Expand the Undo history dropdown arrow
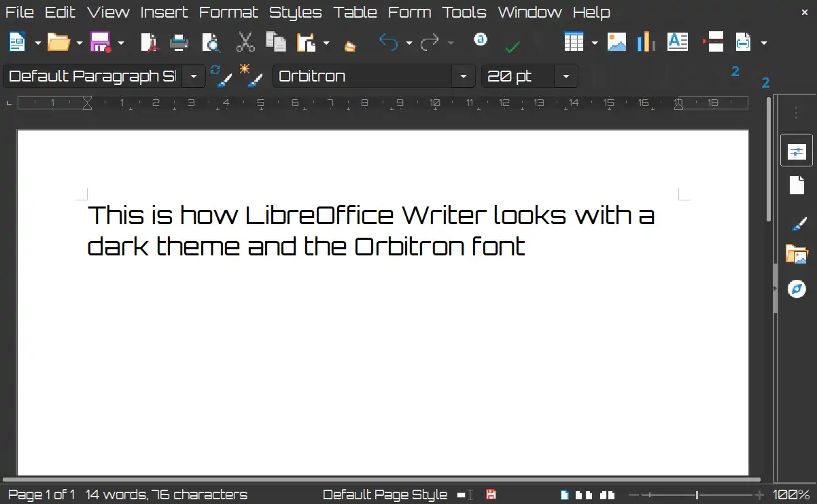The image size is (817, 504). [409, 43]
